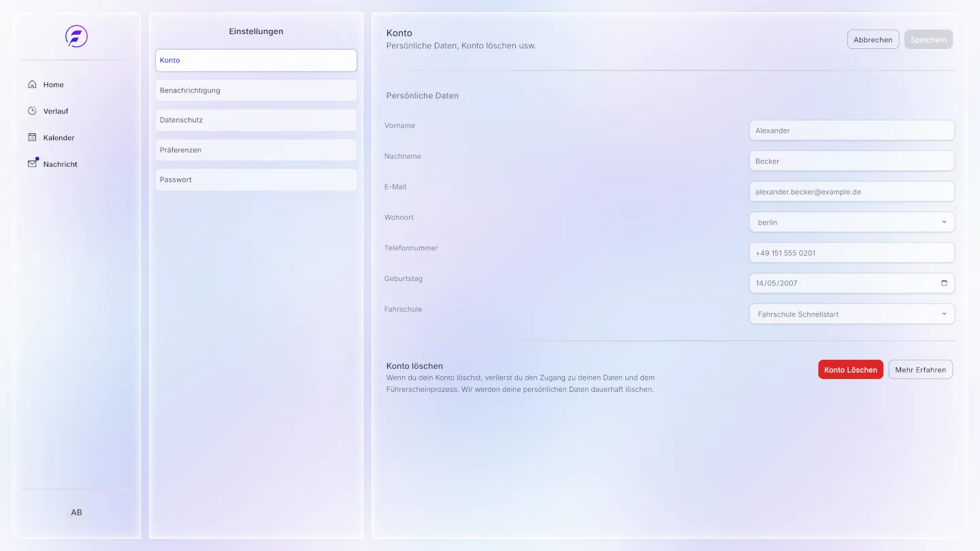This screenshot has height=551, width=980.
Task: Click the Geburtstag date value 14/05/2007
Action: (x=777, y=284)
